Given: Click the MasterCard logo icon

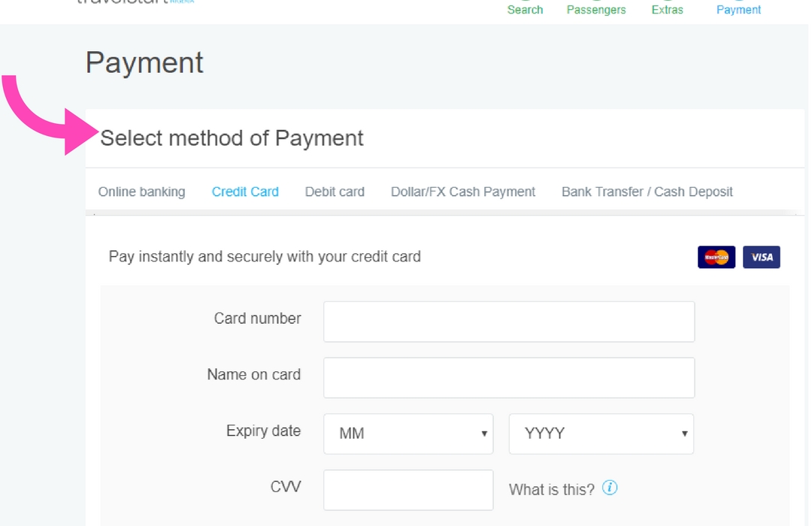Looking at the screenshot, I should click(717, 257).
